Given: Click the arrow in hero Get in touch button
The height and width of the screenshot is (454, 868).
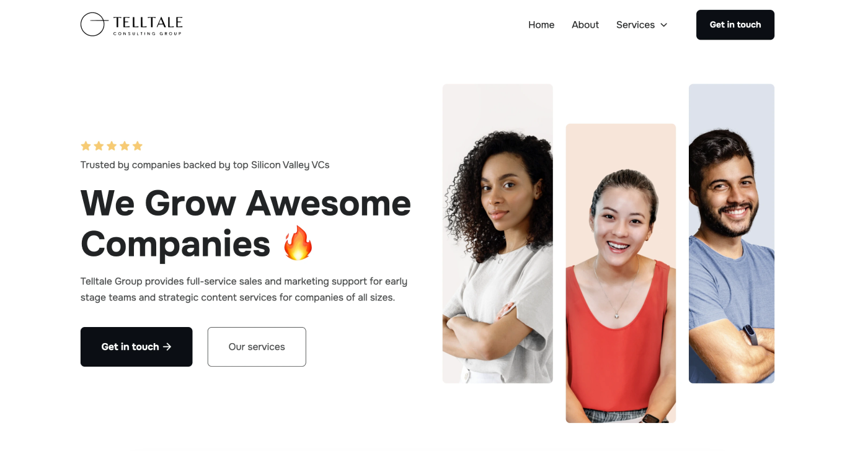Looking at the screenshot, I should click(x=167, y=347).
